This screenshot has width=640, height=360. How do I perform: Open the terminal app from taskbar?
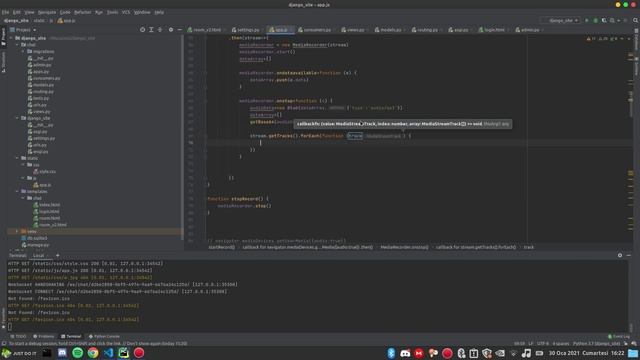[47, 353]
